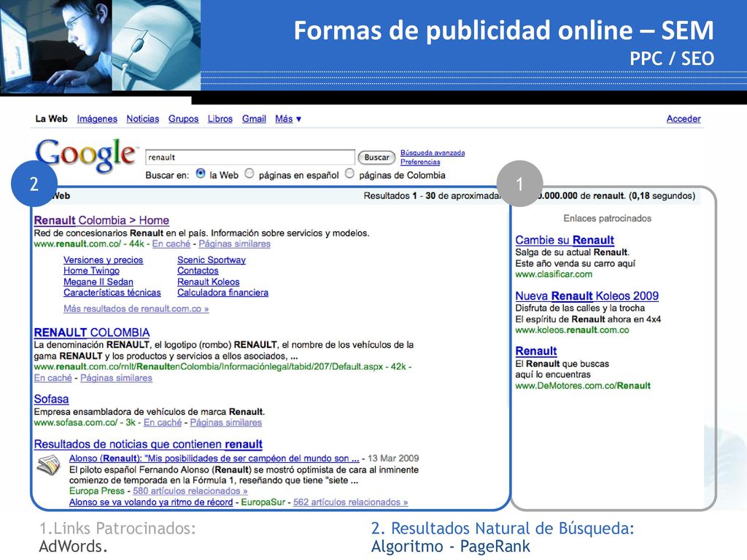Open the 'Contactos' sitelink
Screen dimensions: 747x560
pos(198,271)
